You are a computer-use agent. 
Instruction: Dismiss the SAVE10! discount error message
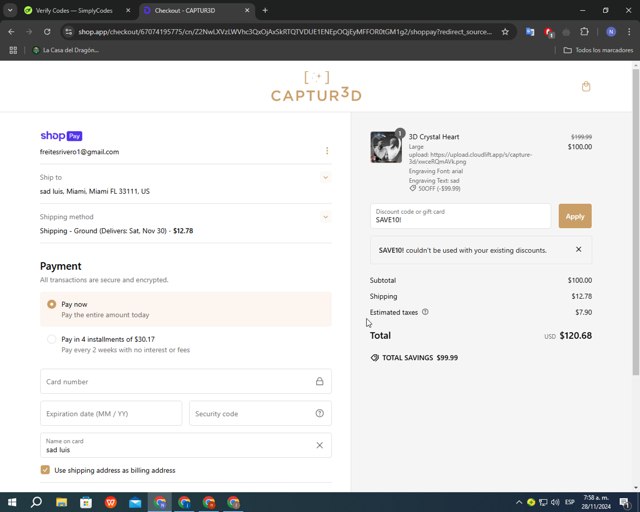pyautogui.click(x=578, y=249)
